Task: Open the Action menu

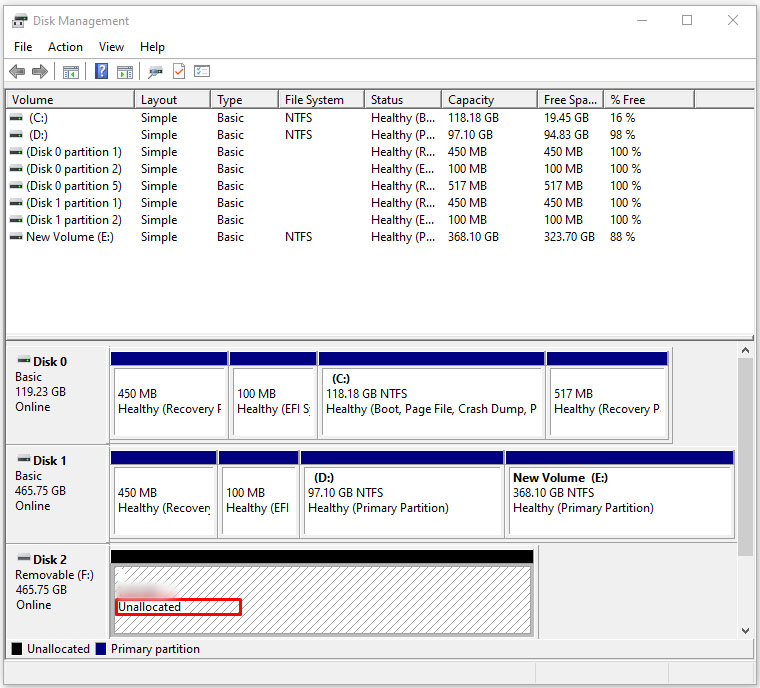Action: [x=66, y=47]
